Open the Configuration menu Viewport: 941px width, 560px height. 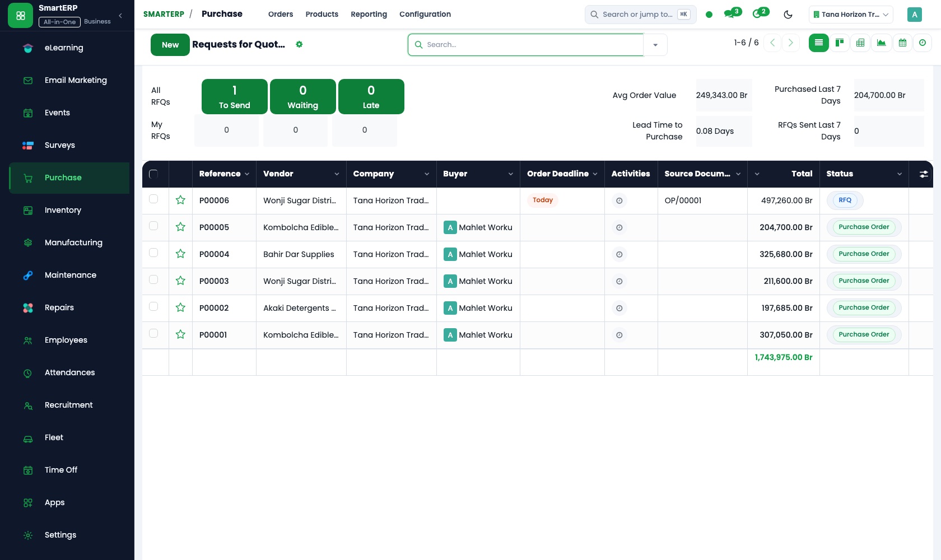point(425,14)
